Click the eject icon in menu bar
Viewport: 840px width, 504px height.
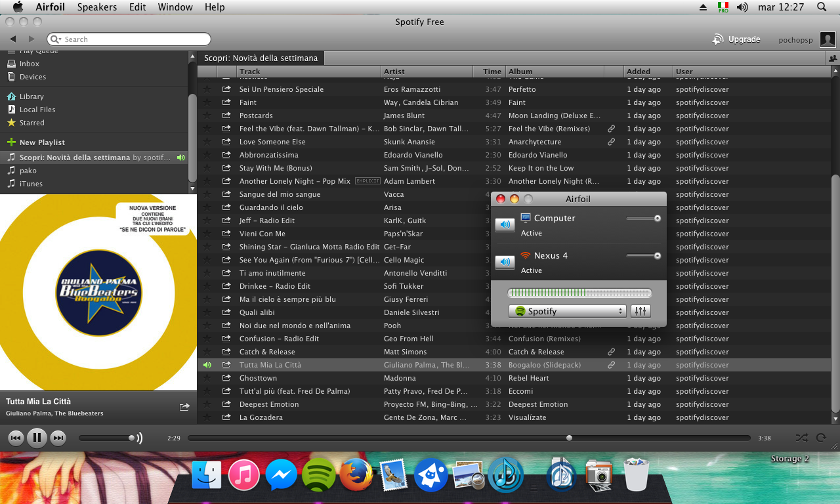[703, 7]
